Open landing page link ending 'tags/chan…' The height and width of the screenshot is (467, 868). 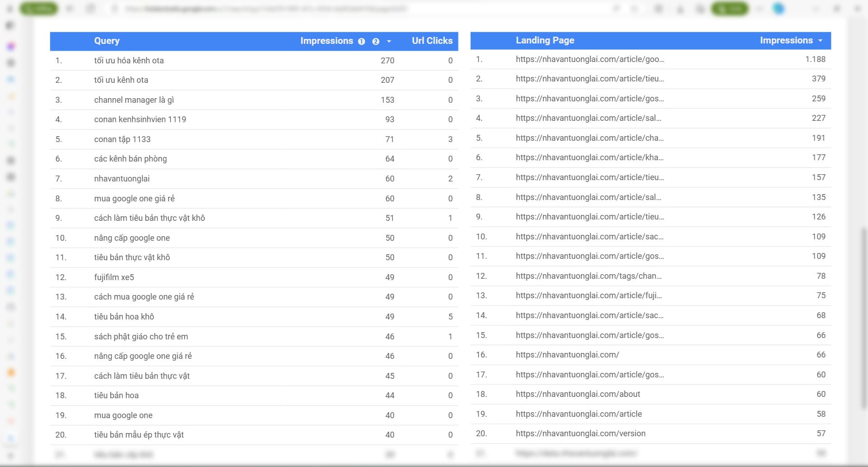589,276
